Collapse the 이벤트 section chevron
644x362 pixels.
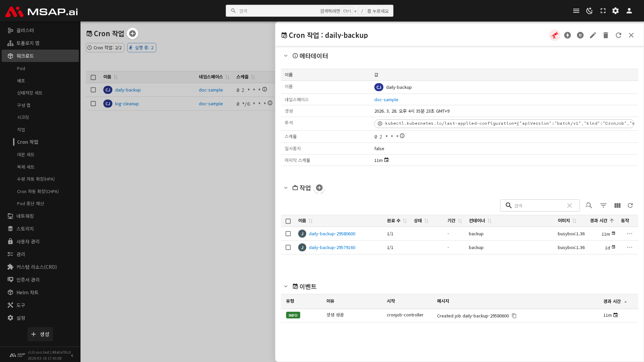(286, 286)
